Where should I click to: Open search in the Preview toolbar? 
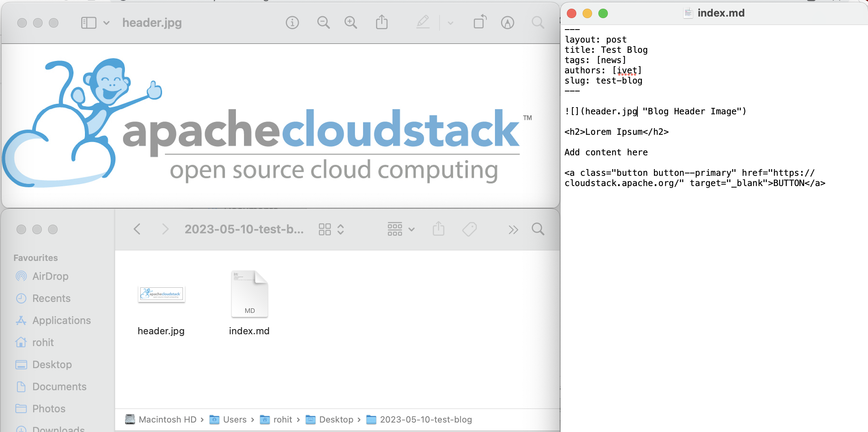[538, 23]
